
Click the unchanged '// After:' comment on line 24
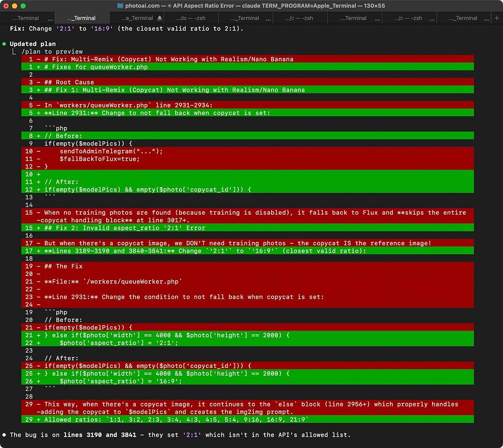pyautogui.click(x=61, y=358)
